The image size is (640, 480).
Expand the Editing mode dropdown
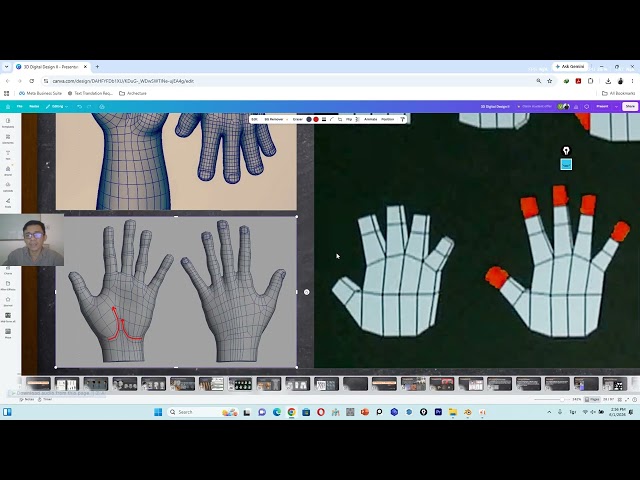(x=57, y=107)
